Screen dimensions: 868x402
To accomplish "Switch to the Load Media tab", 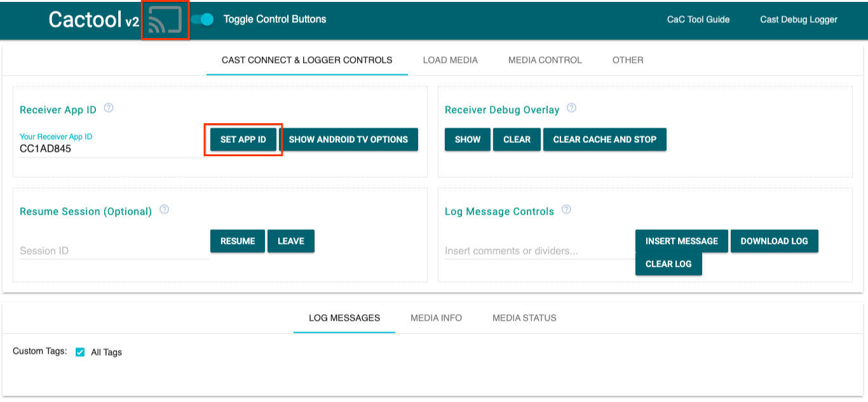I will point(451,60).
